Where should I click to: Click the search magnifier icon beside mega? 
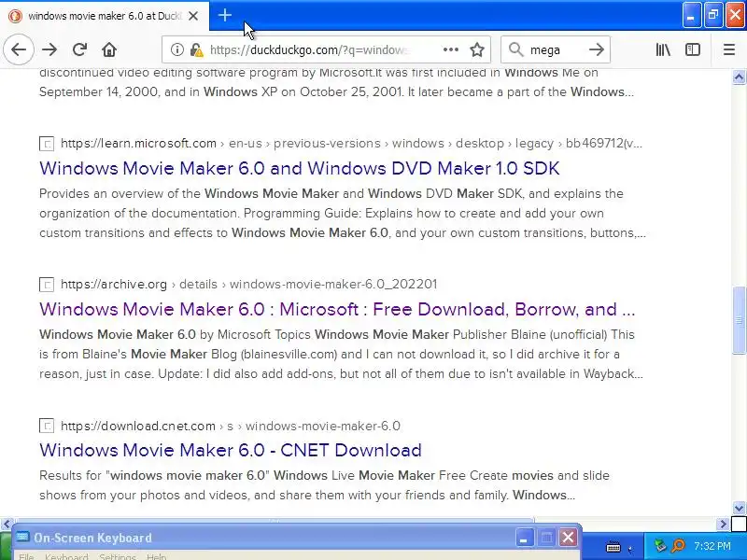(515, 49)
